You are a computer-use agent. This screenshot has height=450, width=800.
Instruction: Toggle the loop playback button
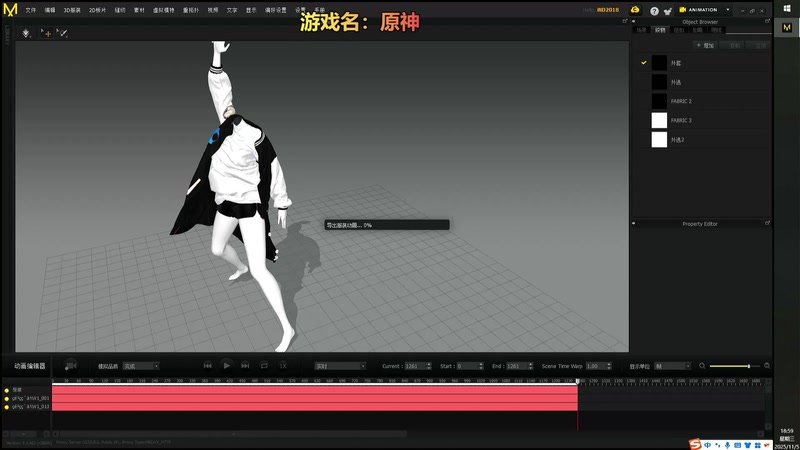(x=264, y=365)
